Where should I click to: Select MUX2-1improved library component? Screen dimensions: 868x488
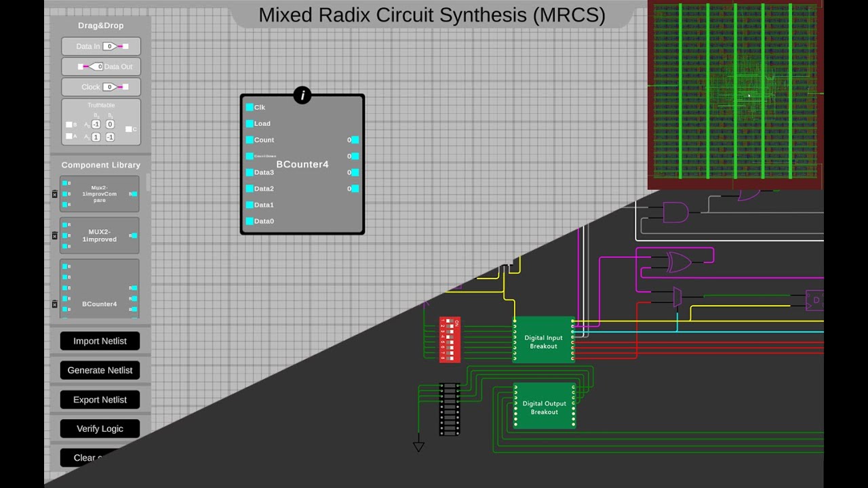100,236
